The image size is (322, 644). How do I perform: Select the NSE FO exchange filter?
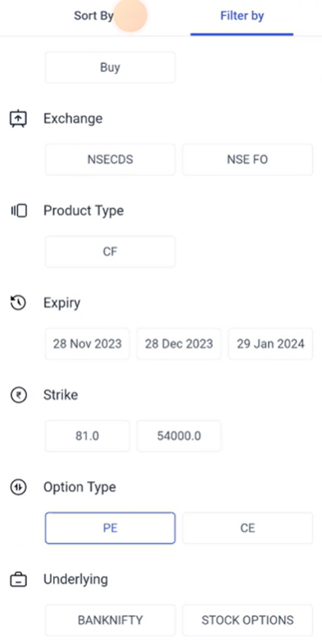[x=247, y=159]
